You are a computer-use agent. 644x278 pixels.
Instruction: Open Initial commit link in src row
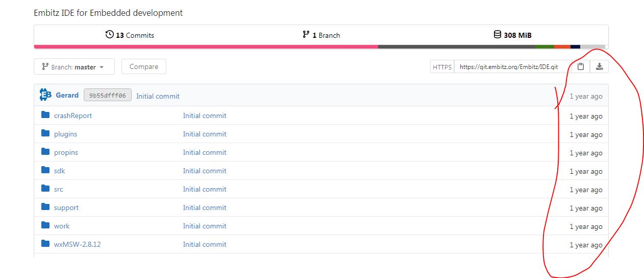205,189
